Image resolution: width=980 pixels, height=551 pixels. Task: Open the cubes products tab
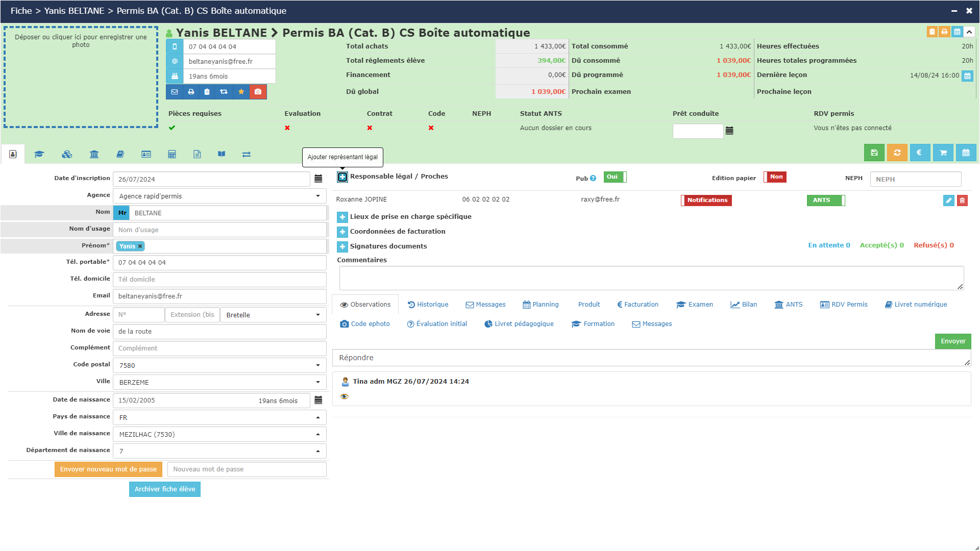[67, 154]
